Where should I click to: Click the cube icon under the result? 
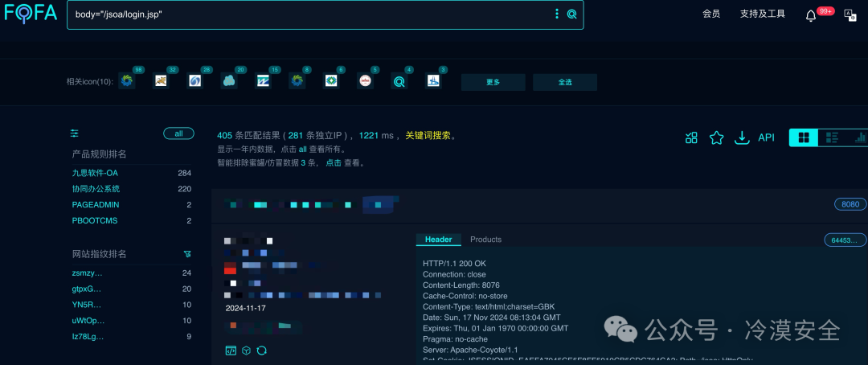(x=247, y=351)
